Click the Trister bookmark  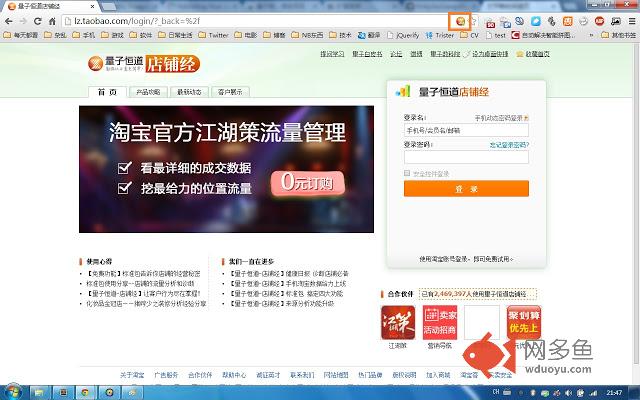pyautogui.click(x=440, y=36)
